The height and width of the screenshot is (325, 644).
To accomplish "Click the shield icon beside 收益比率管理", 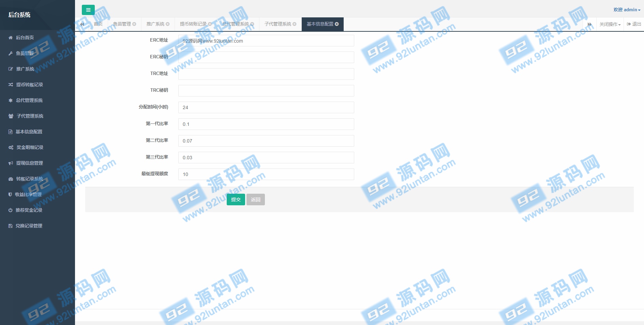I will [10, 195].
